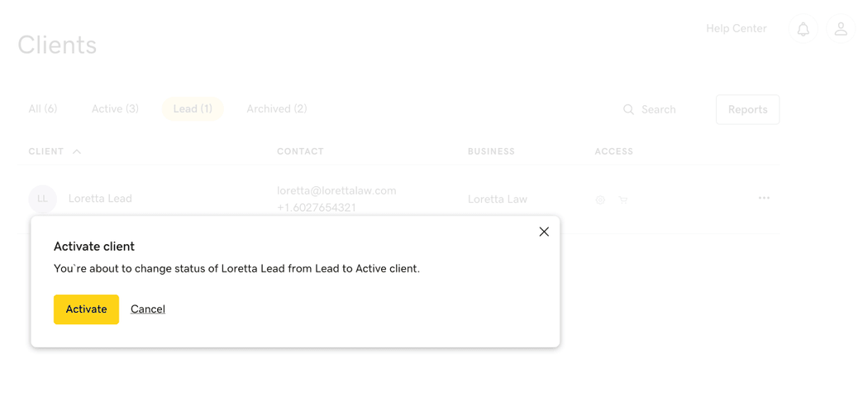Open the user account profile icon
This screenshot has width=868, height=417.
(x=841, y=30)
